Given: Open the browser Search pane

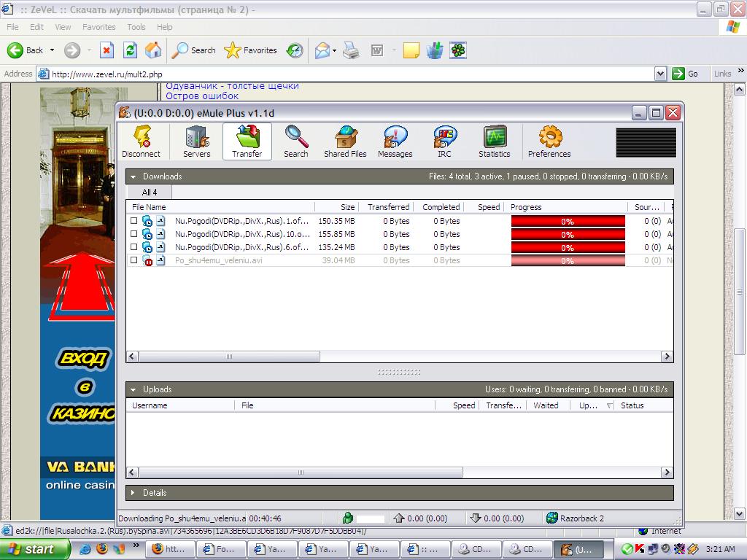Looking at the screenshot, I should point(193,50).
